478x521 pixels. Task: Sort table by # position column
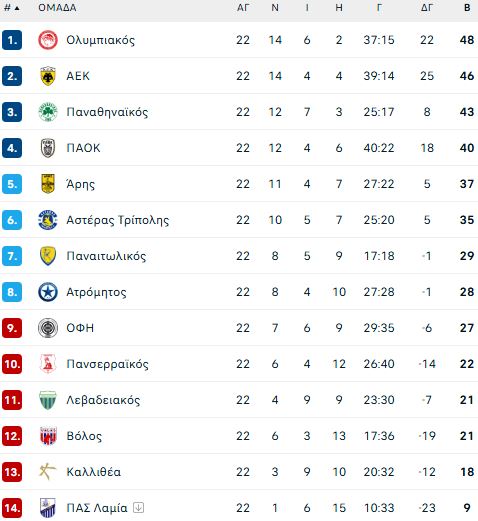click(x=11, y=8)
